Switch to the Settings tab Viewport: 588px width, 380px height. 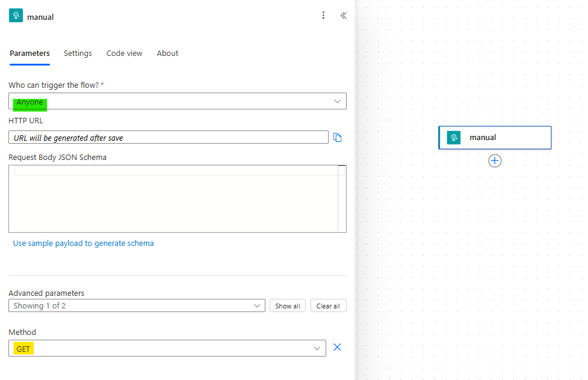(x=78, y=53)
